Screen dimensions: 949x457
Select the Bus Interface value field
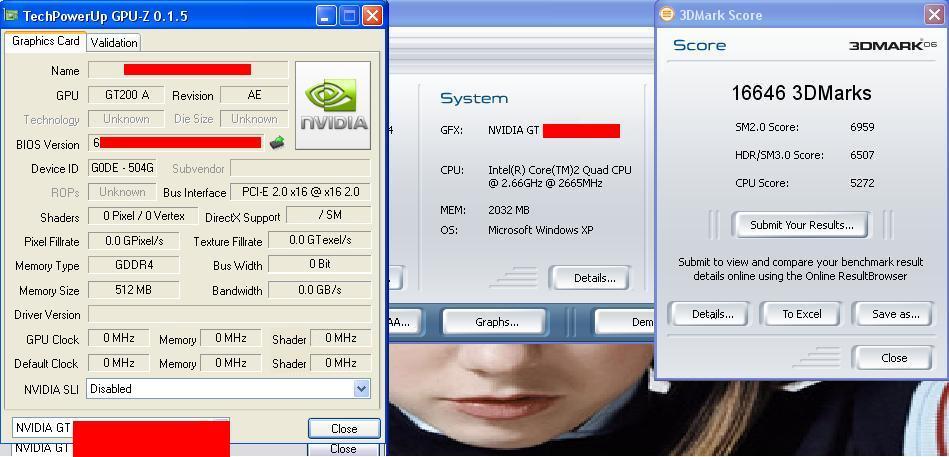tap(300, 192)
